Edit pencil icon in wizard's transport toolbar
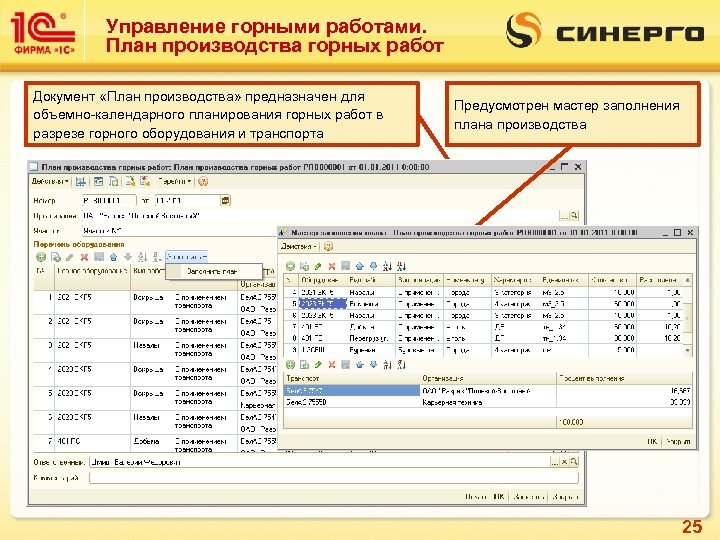This screenshot has width=720, height=540. [x=318, y=365]
